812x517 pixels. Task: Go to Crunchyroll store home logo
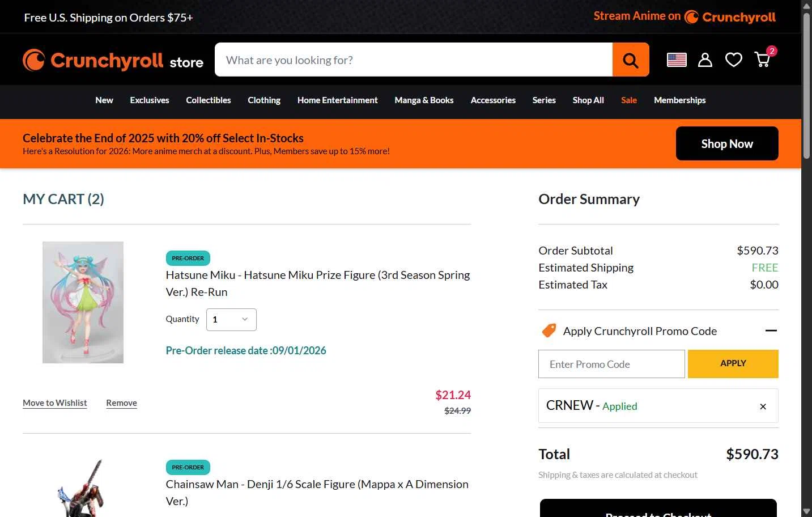click(113, 60)
